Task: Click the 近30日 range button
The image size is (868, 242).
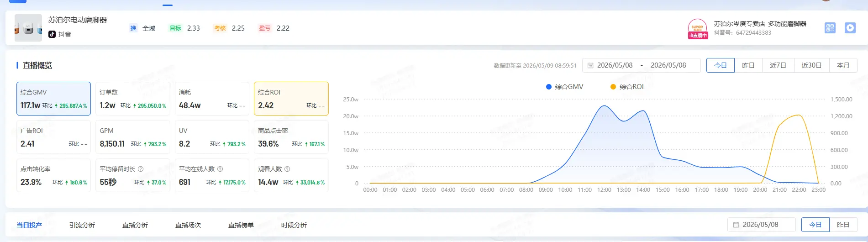Action: 811,65
